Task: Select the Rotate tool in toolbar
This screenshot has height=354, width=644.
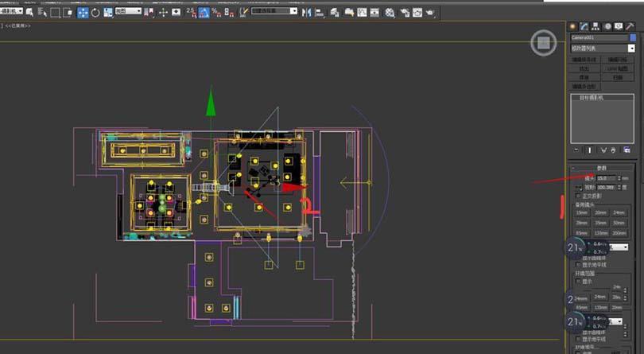Action: point(96,12)
